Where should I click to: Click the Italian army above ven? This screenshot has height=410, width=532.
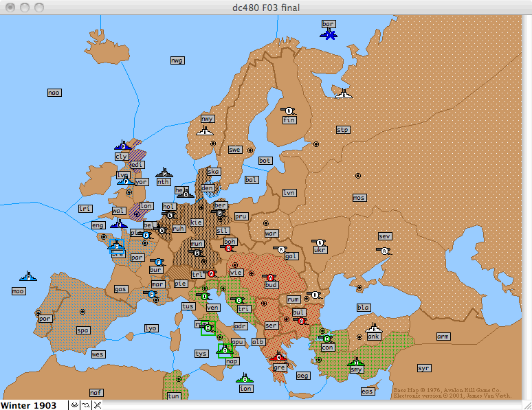tap(204, 297)
